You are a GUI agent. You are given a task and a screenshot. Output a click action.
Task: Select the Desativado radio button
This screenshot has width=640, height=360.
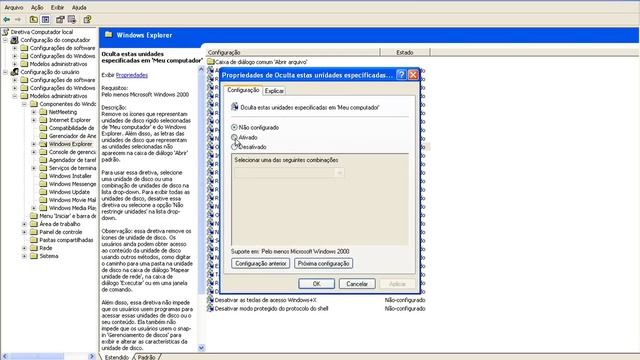[234, 147]
